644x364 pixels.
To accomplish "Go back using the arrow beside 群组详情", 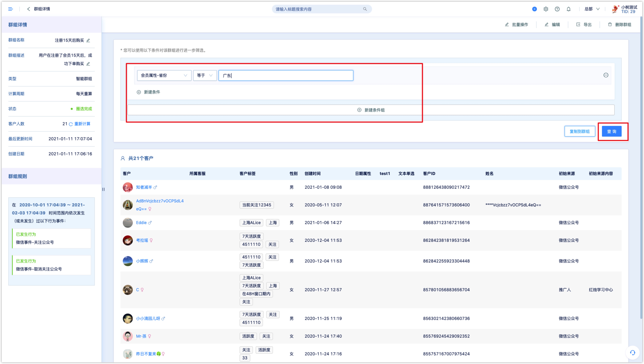I will (x=29, y=9).
